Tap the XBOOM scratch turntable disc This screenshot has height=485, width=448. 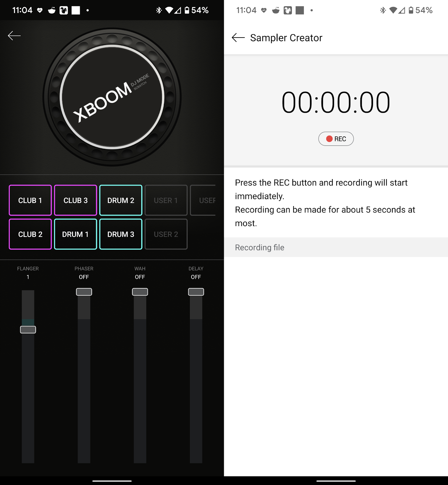tap(112, 97)
